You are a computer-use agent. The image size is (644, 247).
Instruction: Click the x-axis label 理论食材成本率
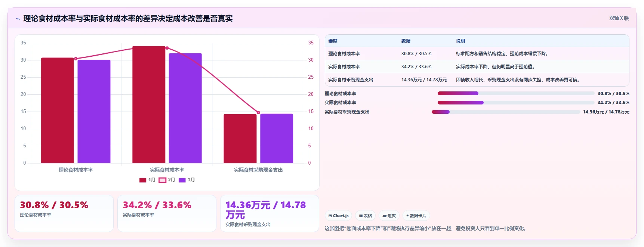point(76,170)
